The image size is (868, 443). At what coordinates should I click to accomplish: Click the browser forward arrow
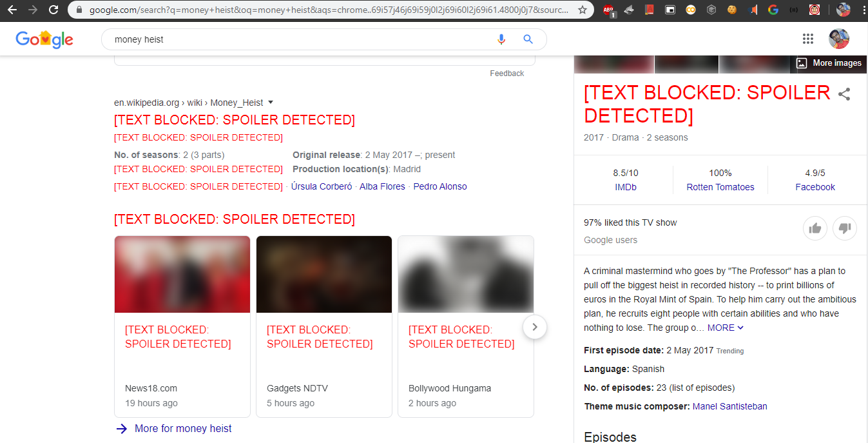[32, 10]
